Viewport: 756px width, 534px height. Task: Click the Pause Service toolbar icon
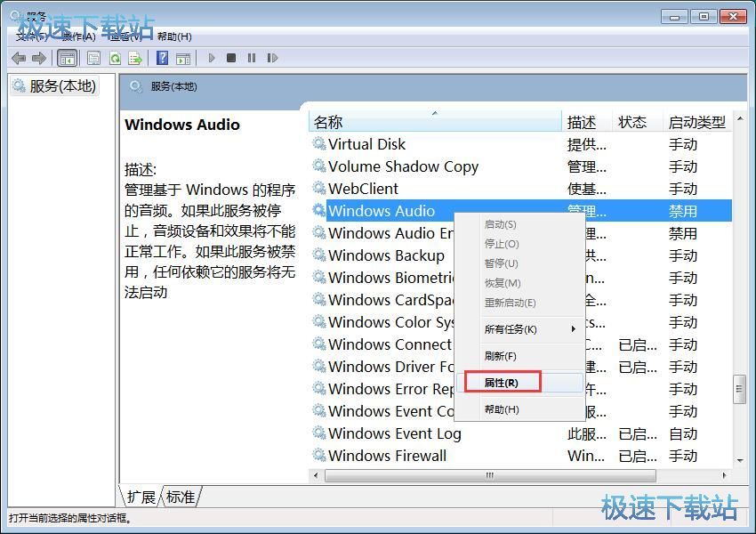coord(252,58)
